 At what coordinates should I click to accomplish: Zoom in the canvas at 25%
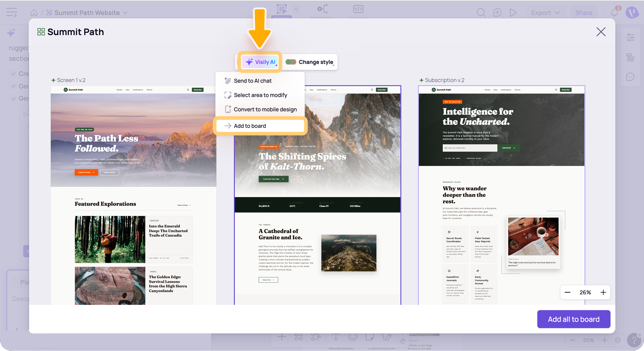pos(604,340)
